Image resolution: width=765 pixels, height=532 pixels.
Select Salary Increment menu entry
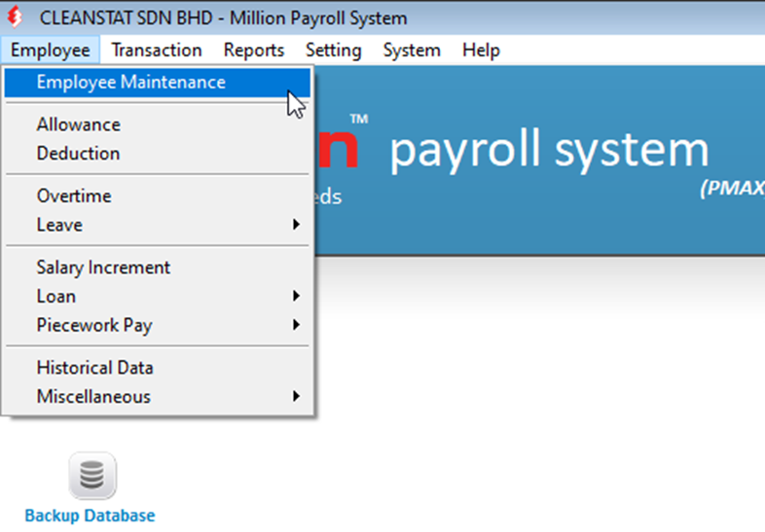(157, 267)
